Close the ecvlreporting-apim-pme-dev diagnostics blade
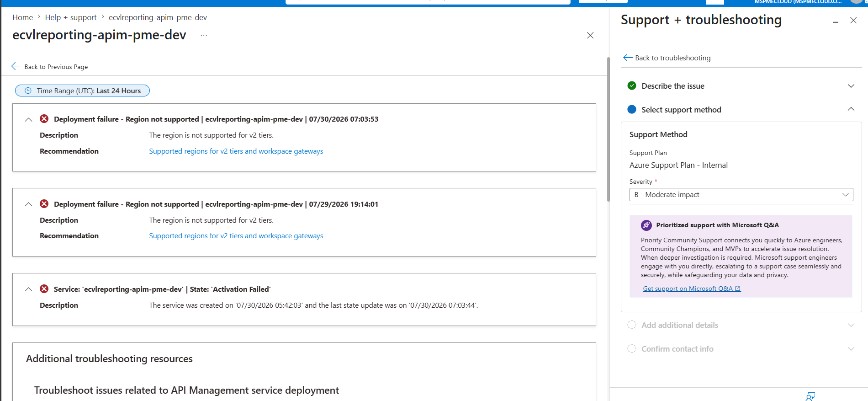The height and width of the screenshot is (401, 868). click(x=590, y=35)
